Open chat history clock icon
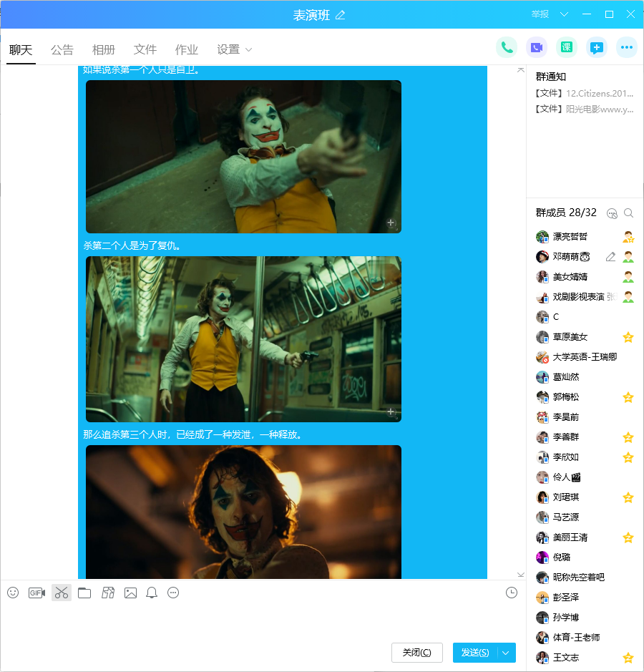Image resolution: width=644 pixels, height=672 pixels. [x=511, y=593]
